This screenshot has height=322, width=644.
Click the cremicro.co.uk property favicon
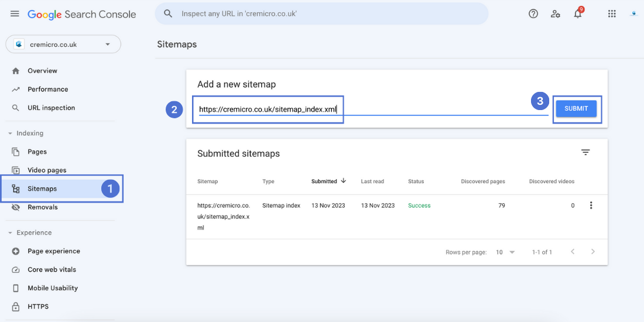pos(19,44)
